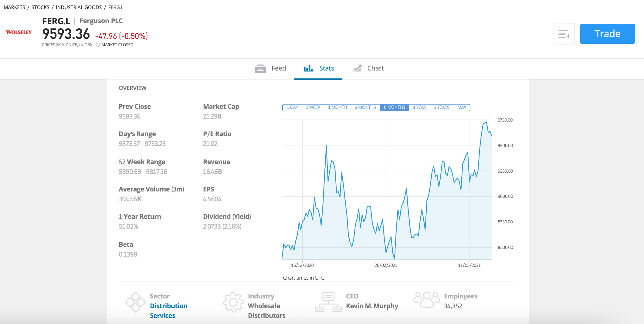
Task: Click Dividend value 2.0733 (2.16%)
Action: pyautogui.click(x=222, y=226)
